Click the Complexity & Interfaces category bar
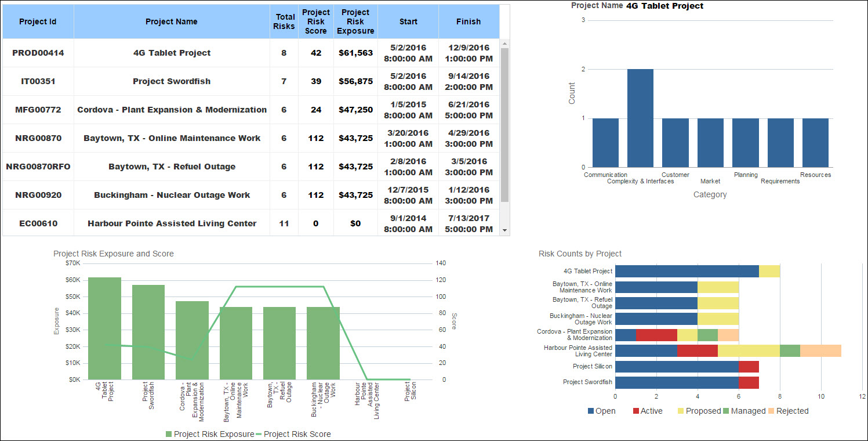Viewport: 868px width, 441px height. coord(641,118)
